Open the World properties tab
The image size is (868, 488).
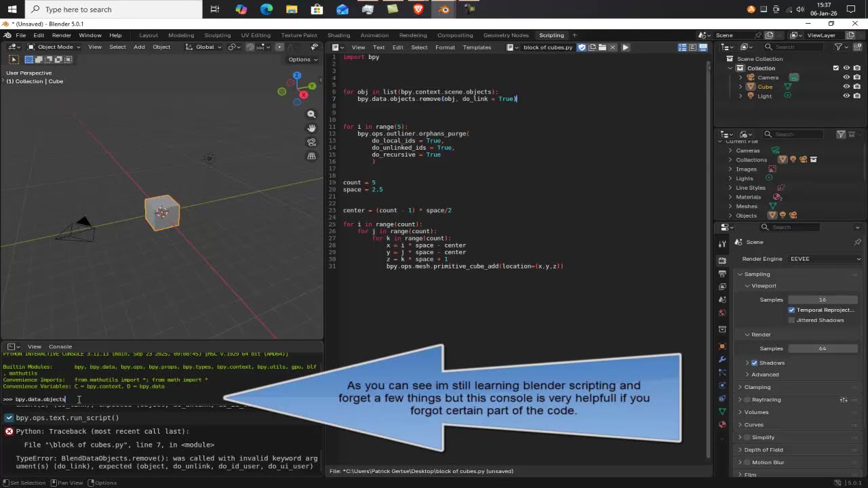(x=722, y=313)
